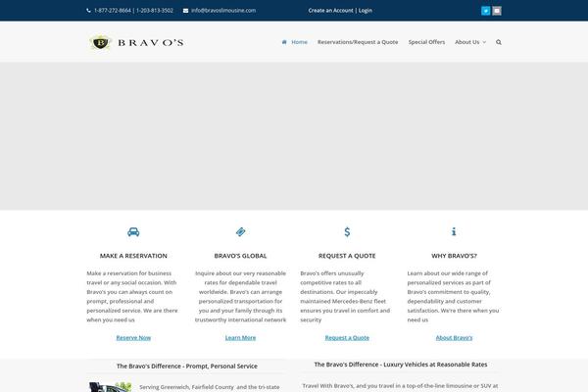Click the BRAVO'S wordmark text
The image size is (588, 392).
tap(151, 43)
